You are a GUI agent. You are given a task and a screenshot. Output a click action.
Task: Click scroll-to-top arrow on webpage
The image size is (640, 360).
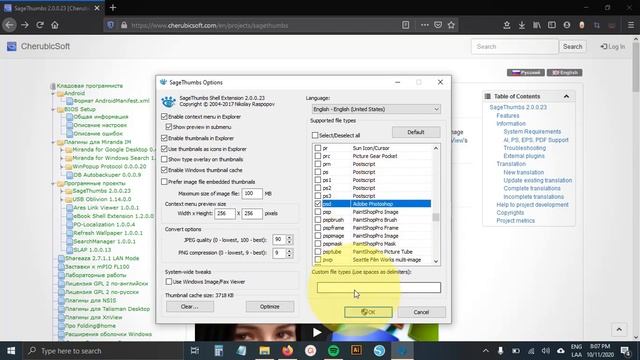pos(619,329)
